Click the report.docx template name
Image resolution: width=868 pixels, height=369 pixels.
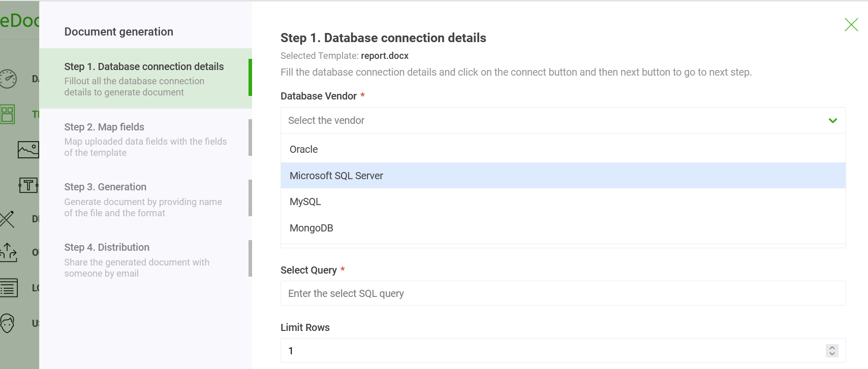pyautogui.click(x=385, y=56)
